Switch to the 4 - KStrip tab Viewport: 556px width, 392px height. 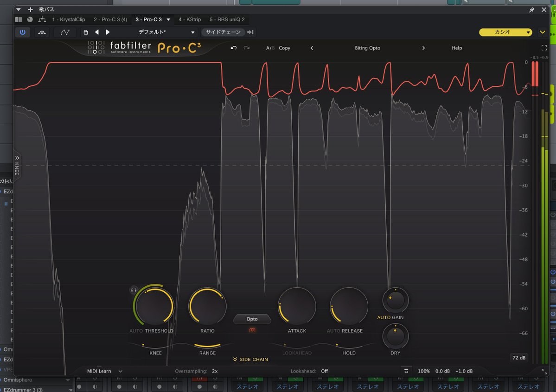(x=190, y=19)
